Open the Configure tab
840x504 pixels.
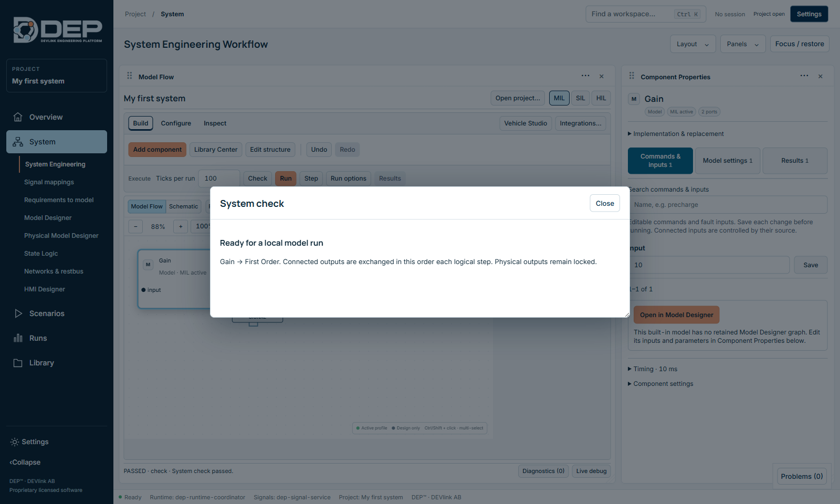pos(176,123)
